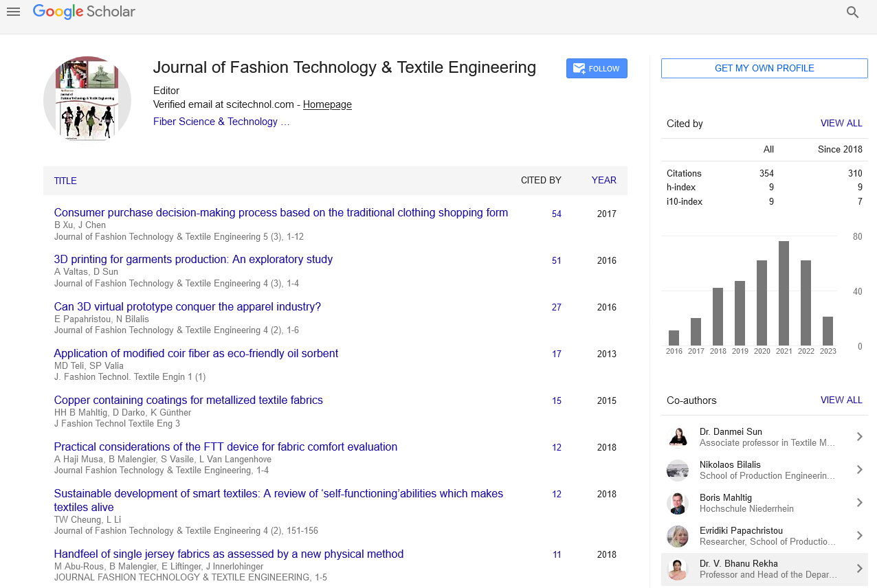The width and height of the screenshot is (877, 588).
Task: Open Consumer purchase decision-making process article
Action: tap(281, 213)
